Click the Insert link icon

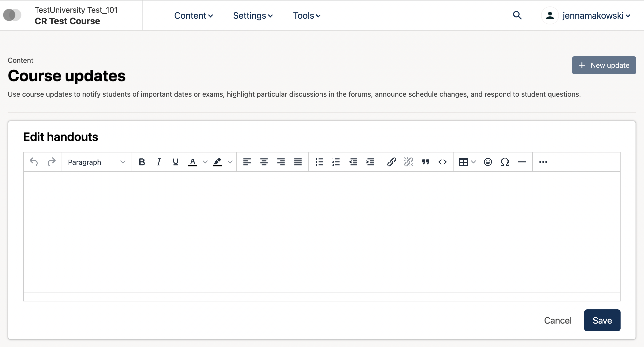click(391, 162)
